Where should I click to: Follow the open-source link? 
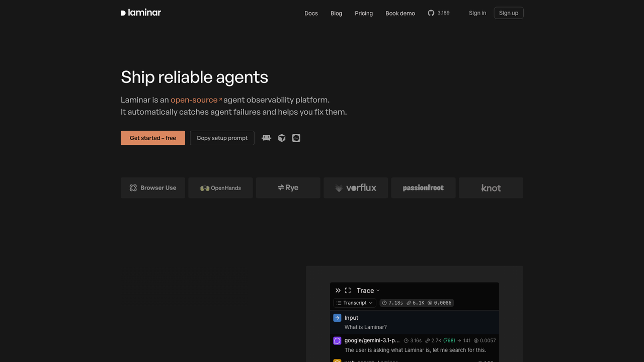[196, 100]
